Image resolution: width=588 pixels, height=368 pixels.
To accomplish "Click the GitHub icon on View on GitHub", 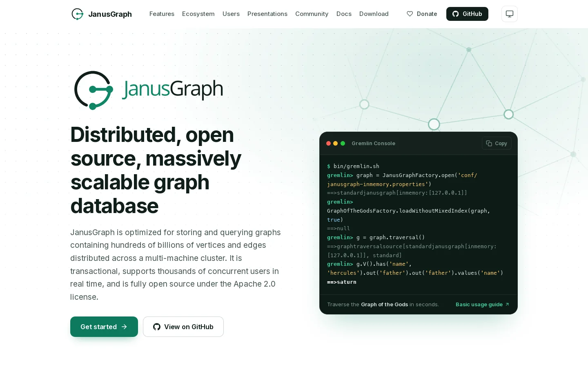I will [x=157, y=327].
